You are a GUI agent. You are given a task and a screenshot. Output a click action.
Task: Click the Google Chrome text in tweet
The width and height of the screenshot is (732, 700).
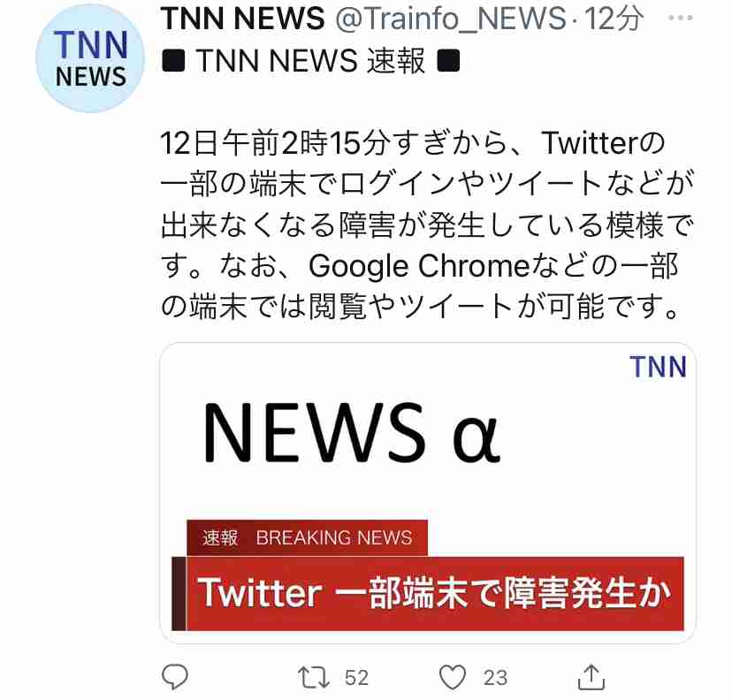pyautogui.click(x=419, y=266)
